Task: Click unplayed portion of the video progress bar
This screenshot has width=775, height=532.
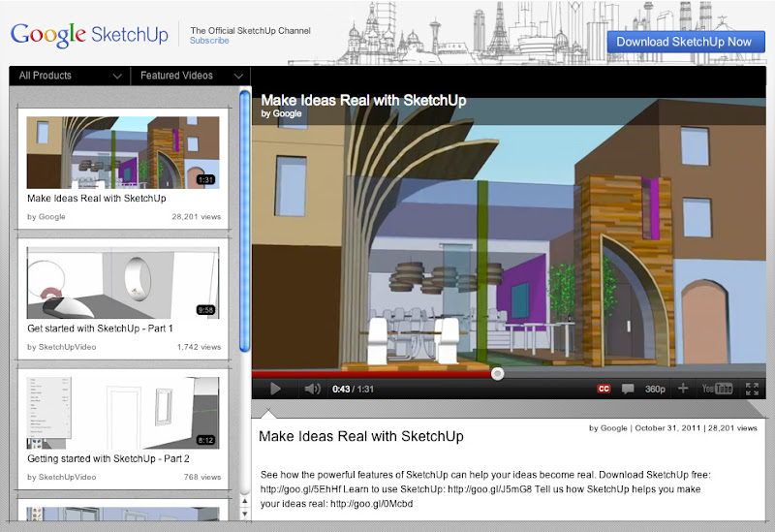Action: [x=635, y=374]
